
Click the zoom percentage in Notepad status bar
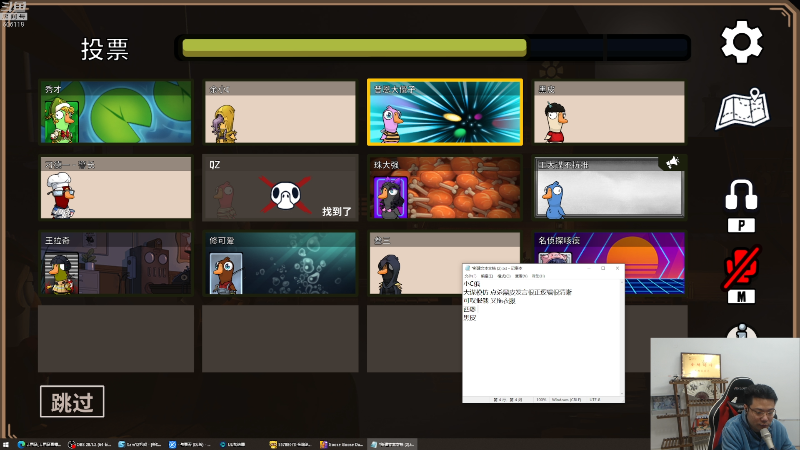(x=541, y=399)
